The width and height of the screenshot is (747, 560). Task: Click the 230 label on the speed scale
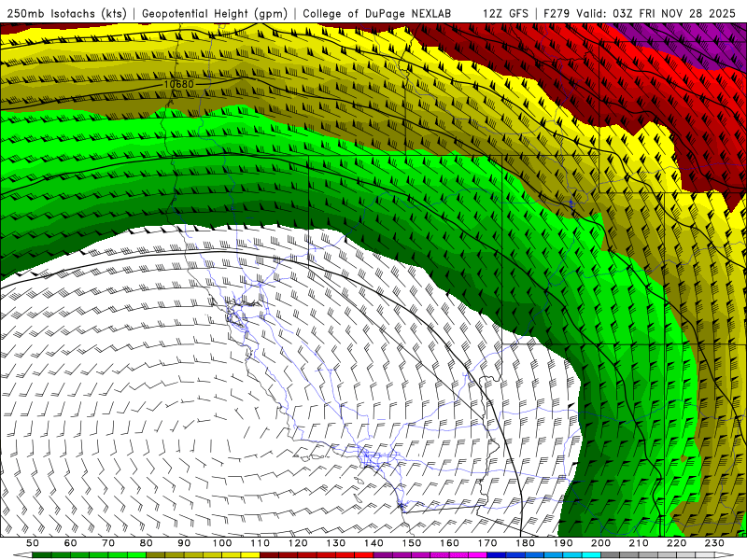click(714, 543)
